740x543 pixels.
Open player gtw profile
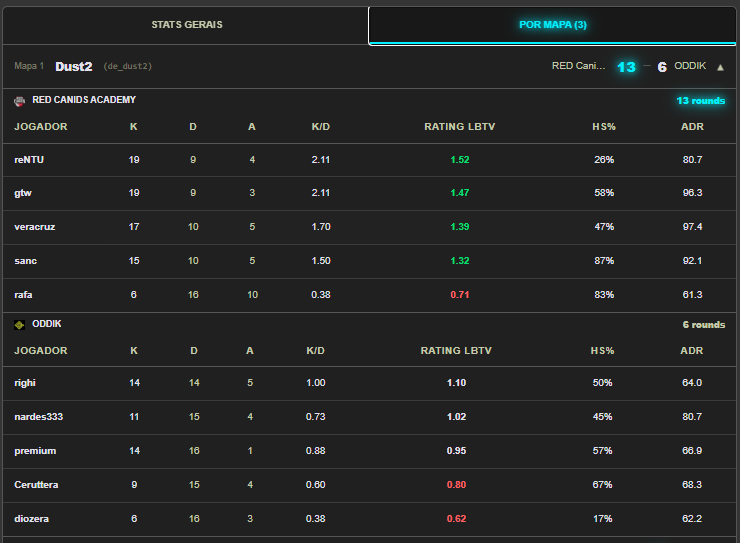pyautogui.click(x=23, y=193)
